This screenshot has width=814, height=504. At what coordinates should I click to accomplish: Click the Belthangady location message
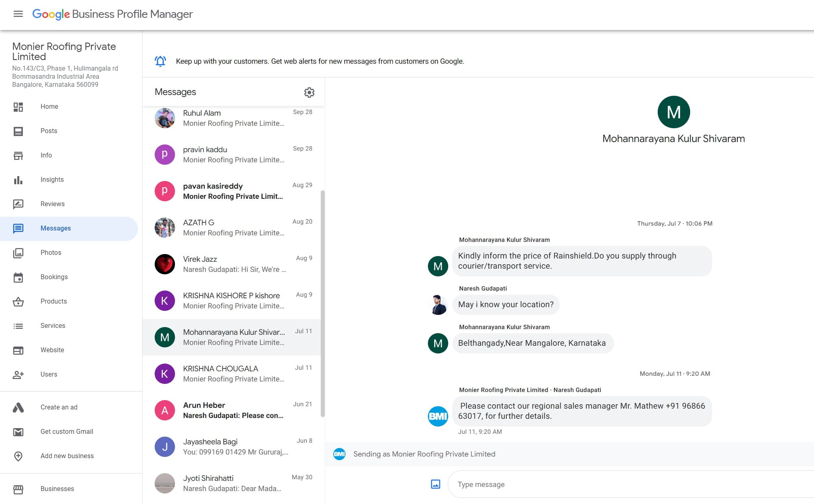[x=533, y=343]
